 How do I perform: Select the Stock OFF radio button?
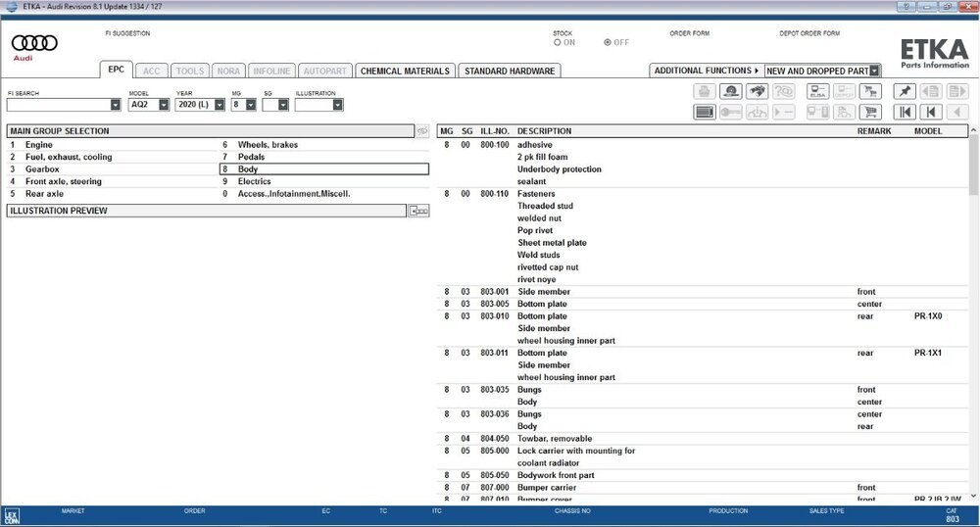[x=608, y=42]
